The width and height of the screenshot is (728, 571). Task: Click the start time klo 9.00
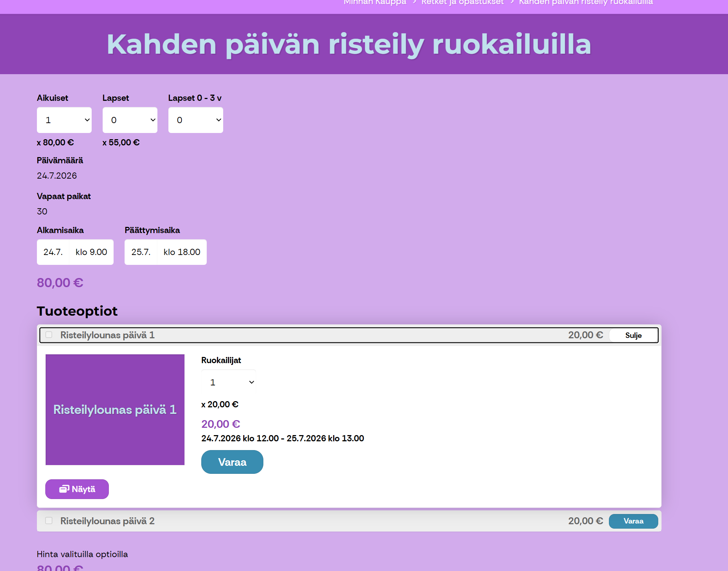pos(91,252)
